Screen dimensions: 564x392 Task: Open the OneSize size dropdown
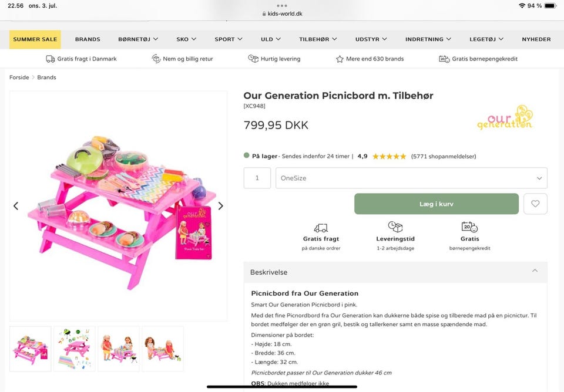tap(411, 178)
